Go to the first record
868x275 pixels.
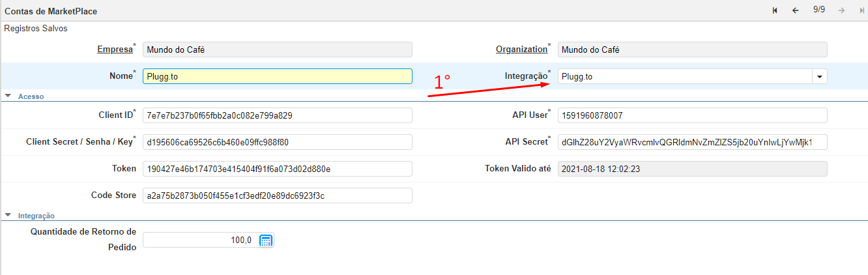click(775, 10)
